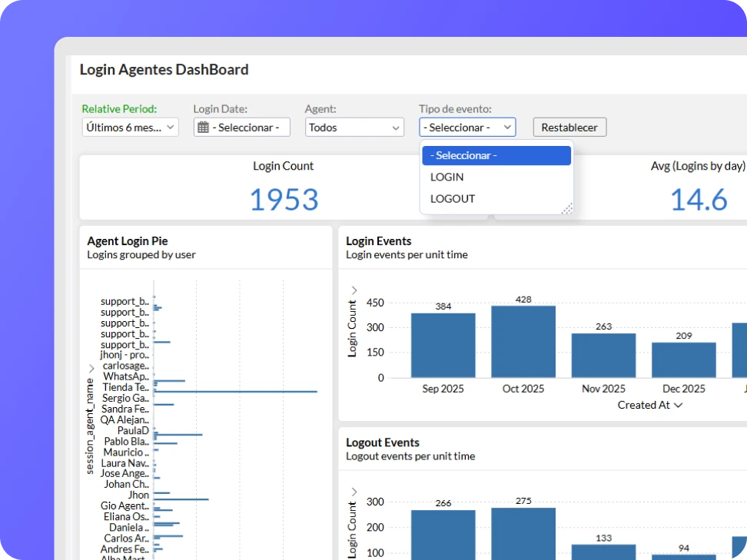Click the chevron beside the session_agent_name axis
This screenshot has height=560, width=747.
coord(91,369)
